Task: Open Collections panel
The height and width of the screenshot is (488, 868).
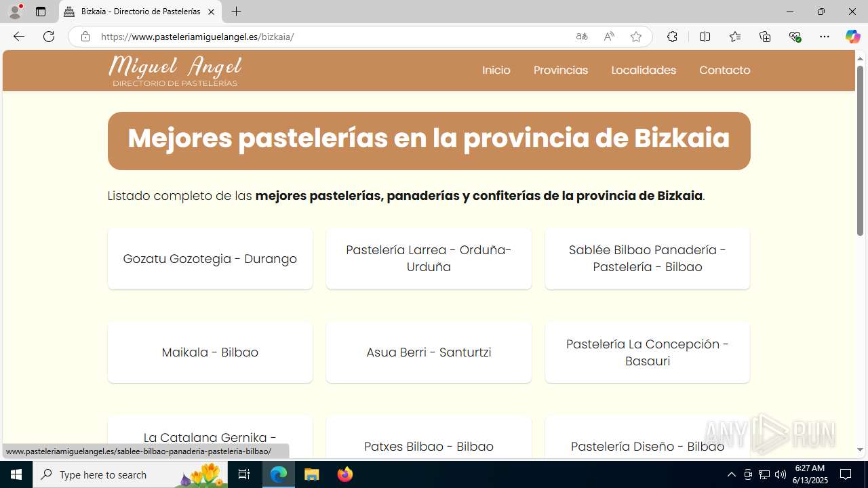Action: 765,37
